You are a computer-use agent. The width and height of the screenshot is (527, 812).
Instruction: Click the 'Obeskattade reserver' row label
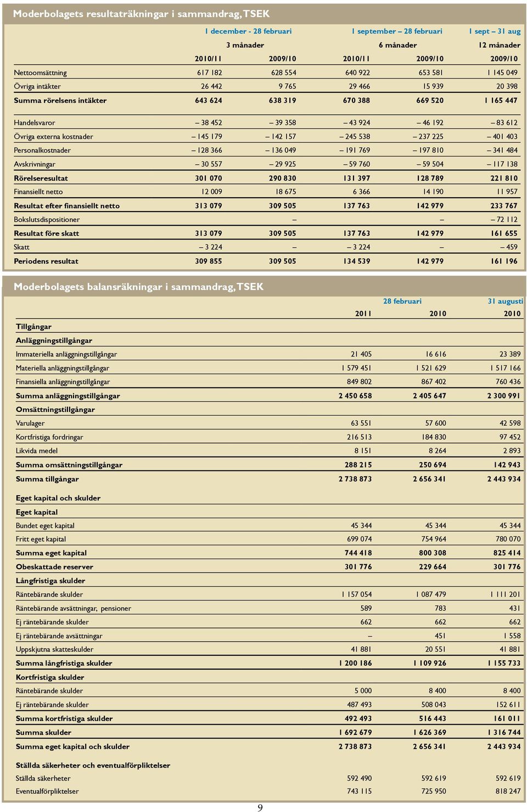54,567
